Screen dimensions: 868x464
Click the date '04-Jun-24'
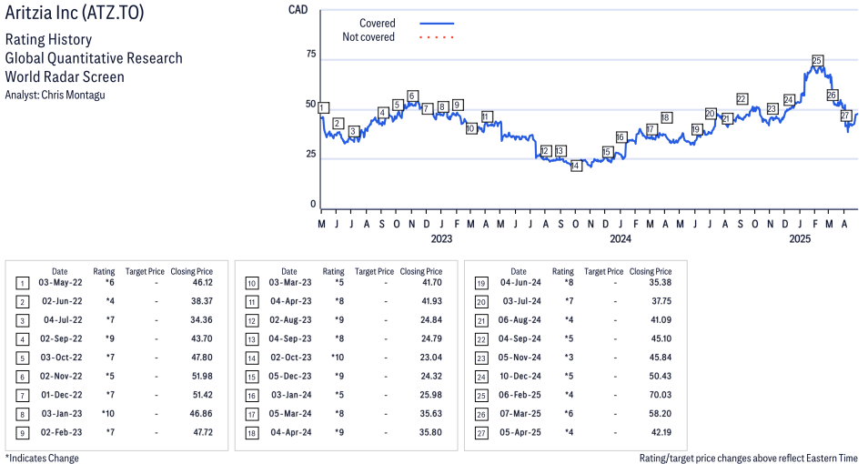520,282
